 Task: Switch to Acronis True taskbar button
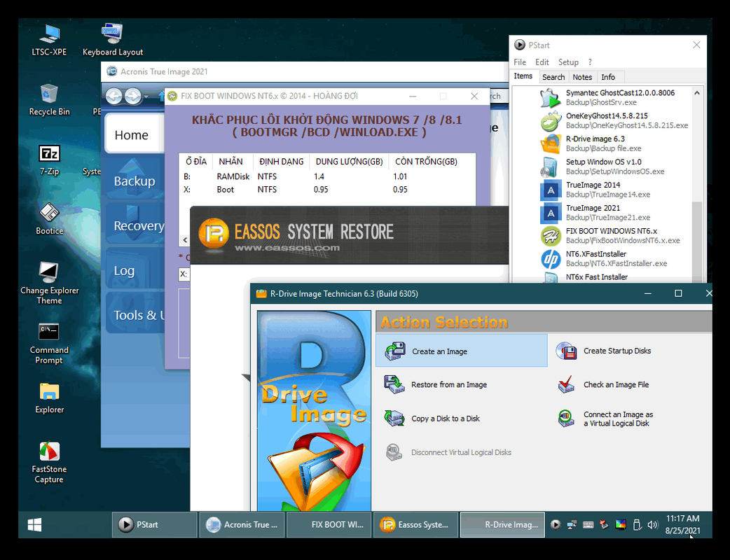[242, 525]
